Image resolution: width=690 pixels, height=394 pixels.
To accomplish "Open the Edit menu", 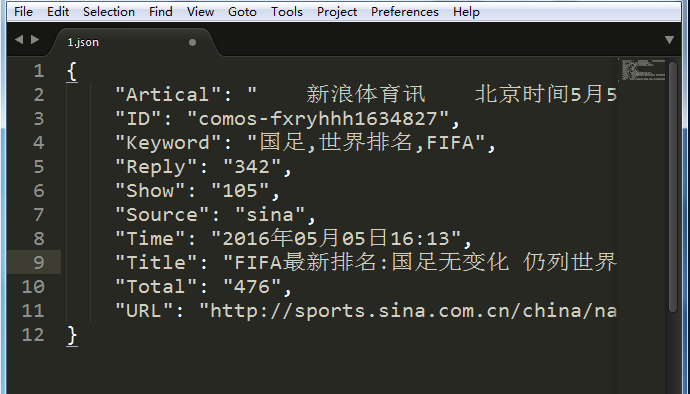I will (x=58, y=11).
